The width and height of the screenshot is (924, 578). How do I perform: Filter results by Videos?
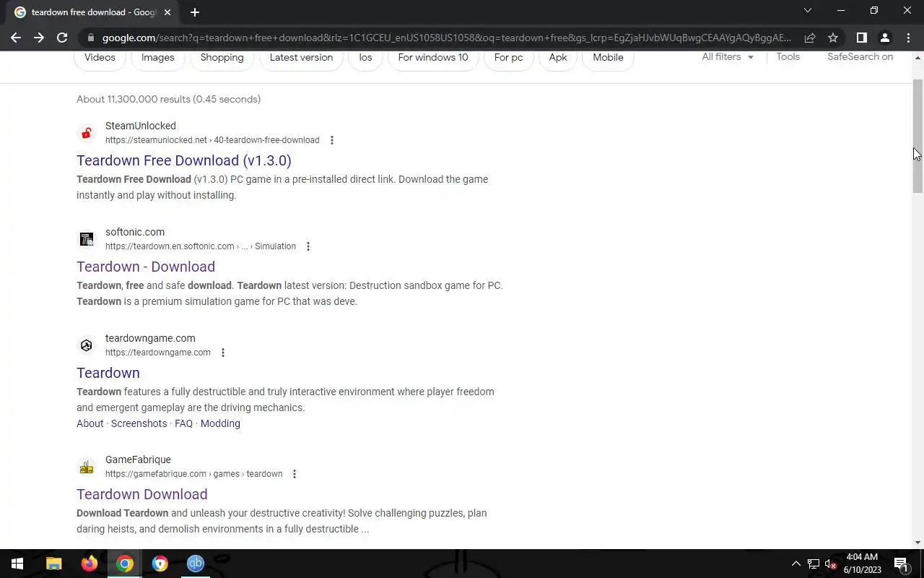[x=100, y=58]
